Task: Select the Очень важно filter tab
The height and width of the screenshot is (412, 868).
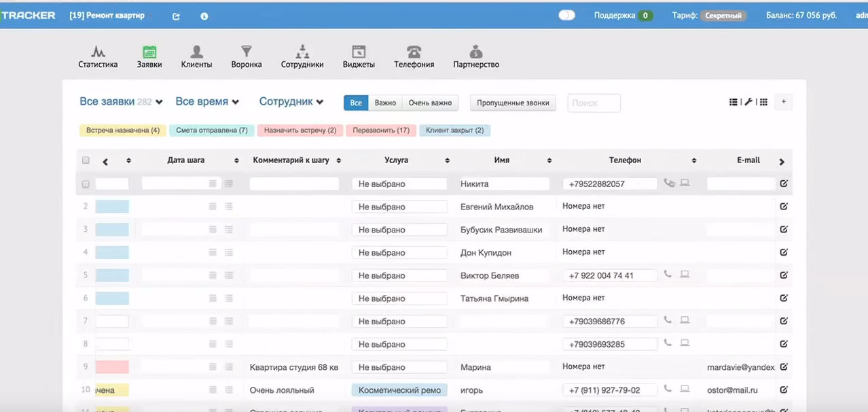Action: (x=430, y=103)
